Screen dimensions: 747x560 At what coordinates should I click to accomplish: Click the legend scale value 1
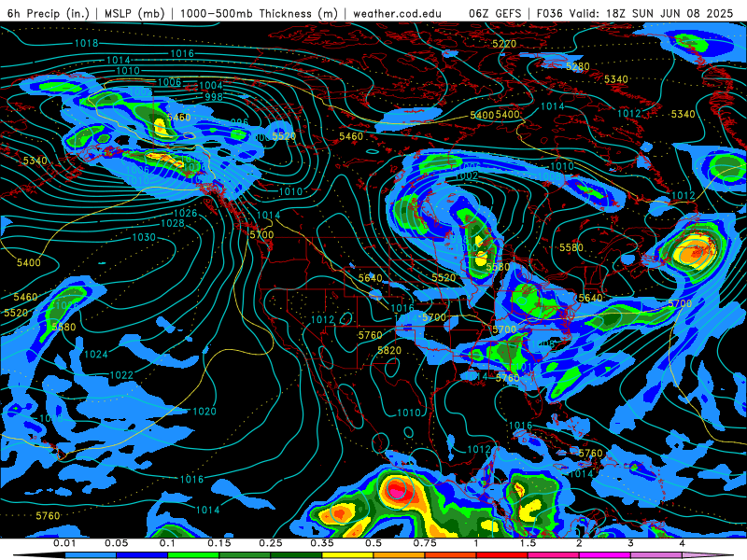(476, 543)
